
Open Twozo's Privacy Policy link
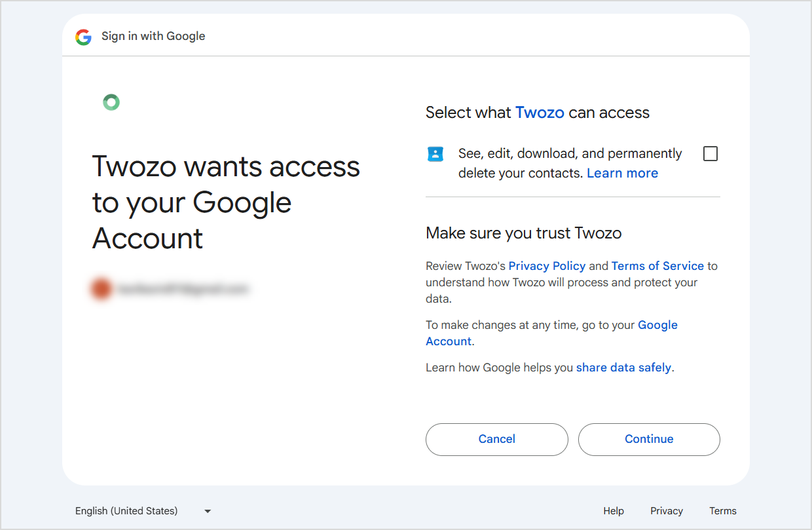pos(547,266)
